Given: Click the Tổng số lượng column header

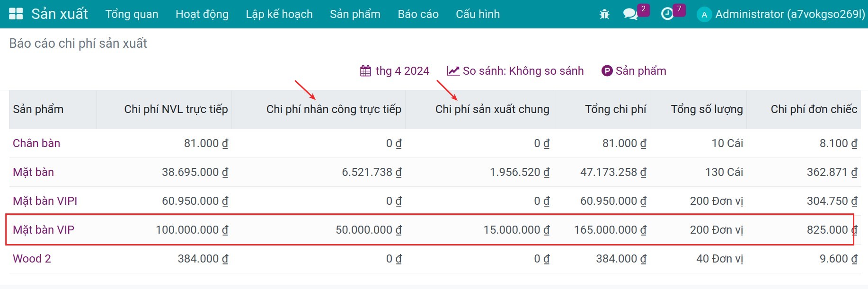Looking at the screenshot, I should click(x=699, y=109).
